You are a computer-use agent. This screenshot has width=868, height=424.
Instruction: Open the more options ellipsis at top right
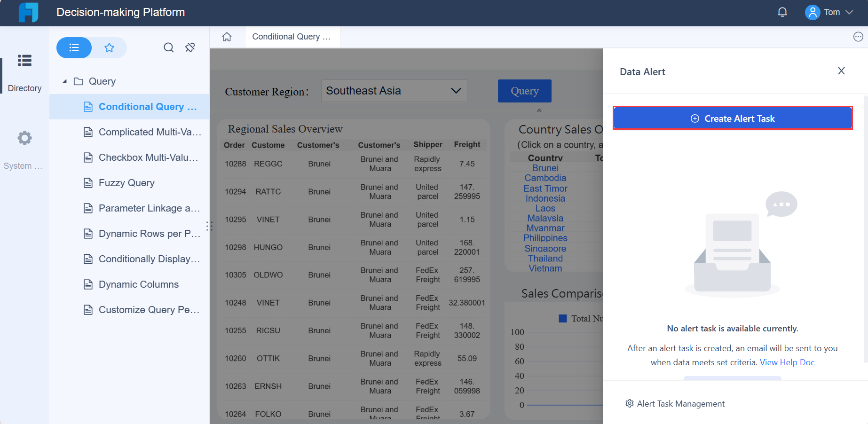coord(859,36)
